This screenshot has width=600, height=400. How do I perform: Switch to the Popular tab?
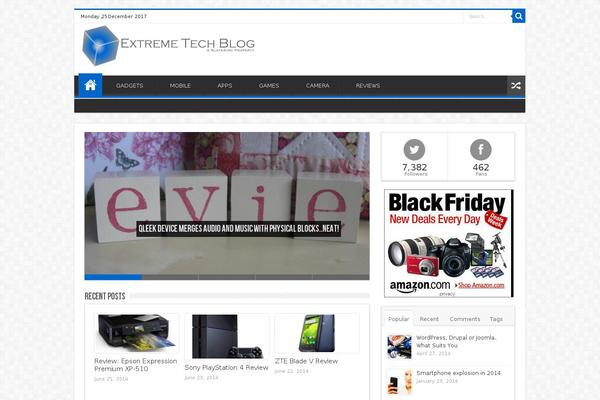[398, 319]
